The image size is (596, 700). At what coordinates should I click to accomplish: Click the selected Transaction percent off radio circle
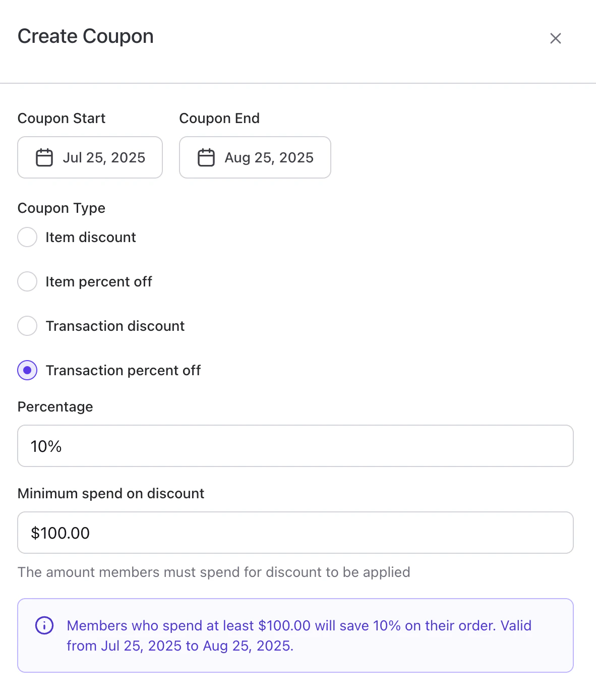(x=27, y=370)
